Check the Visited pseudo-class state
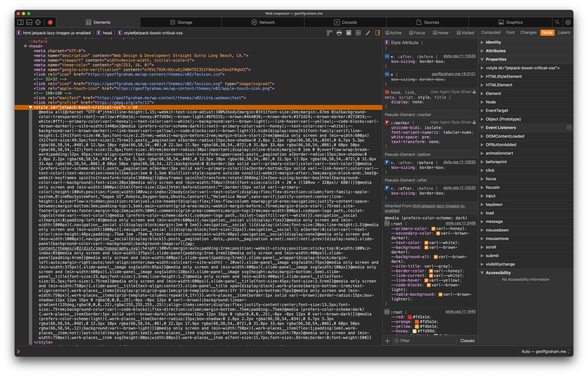The image size is (588, 376). point(459,33)
